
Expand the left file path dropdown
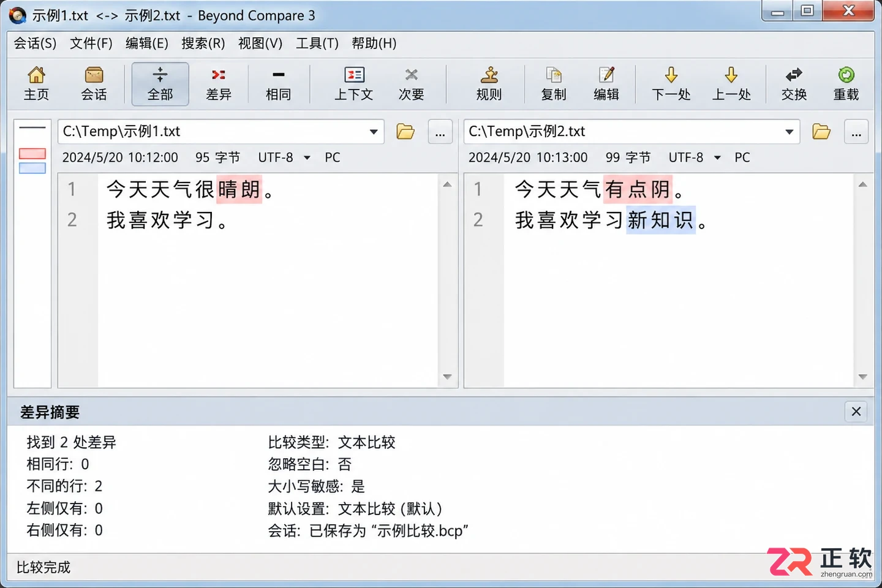373,132
